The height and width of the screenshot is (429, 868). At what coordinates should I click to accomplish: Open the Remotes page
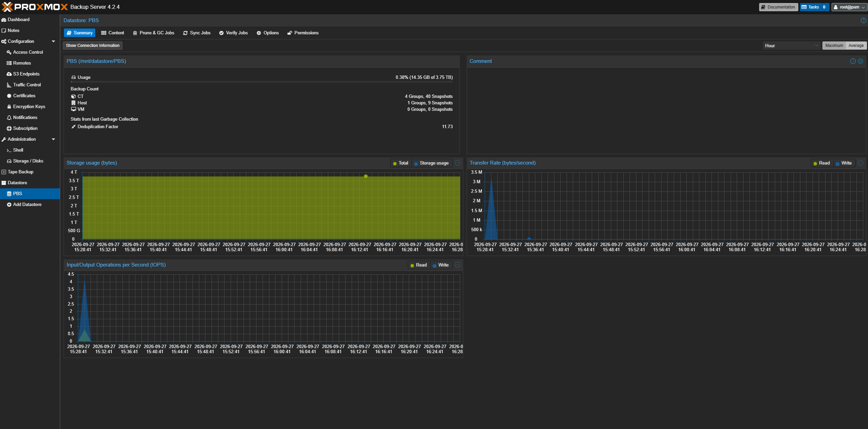click(30, 63)
